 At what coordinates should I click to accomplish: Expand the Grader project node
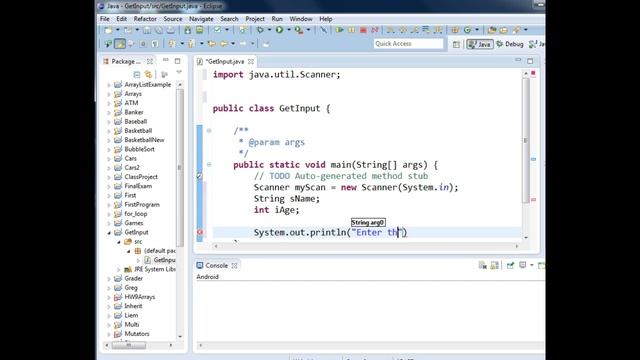109,279
